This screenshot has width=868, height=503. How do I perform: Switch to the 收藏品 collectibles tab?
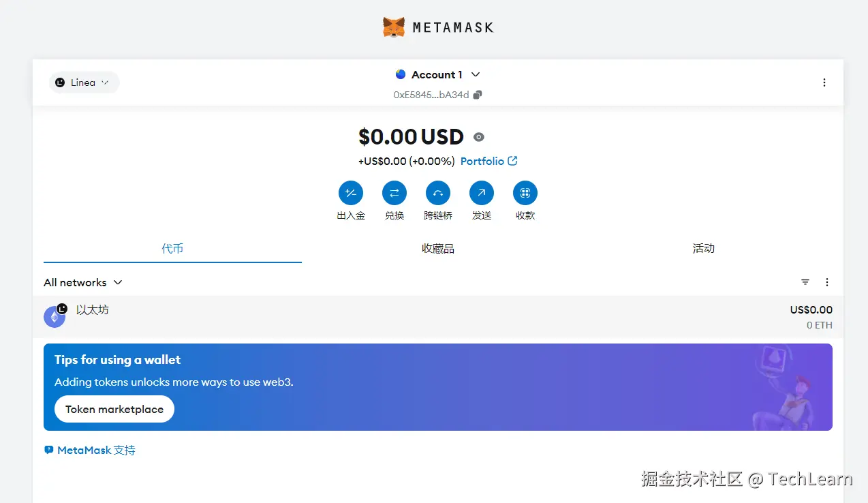(x=437, y=249)
